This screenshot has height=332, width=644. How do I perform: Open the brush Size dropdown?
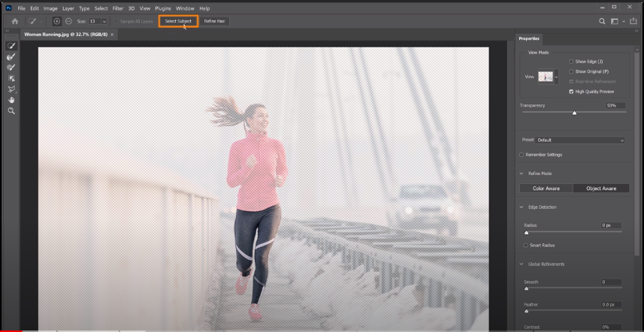tap(103, 21)
